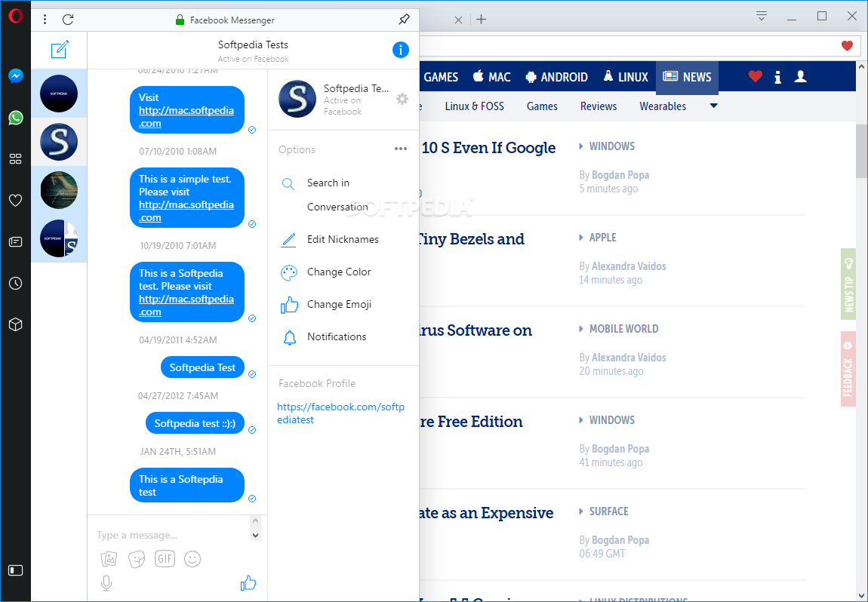Send a thumbs-up like
This screenshot has height=602, width=868.
pos(248,582)
